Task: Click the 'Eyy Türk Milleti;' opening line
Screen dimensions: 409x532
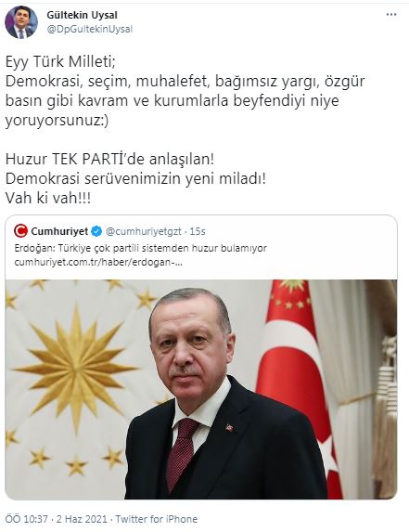Action: pyautogui.click(x=60, y=62)
